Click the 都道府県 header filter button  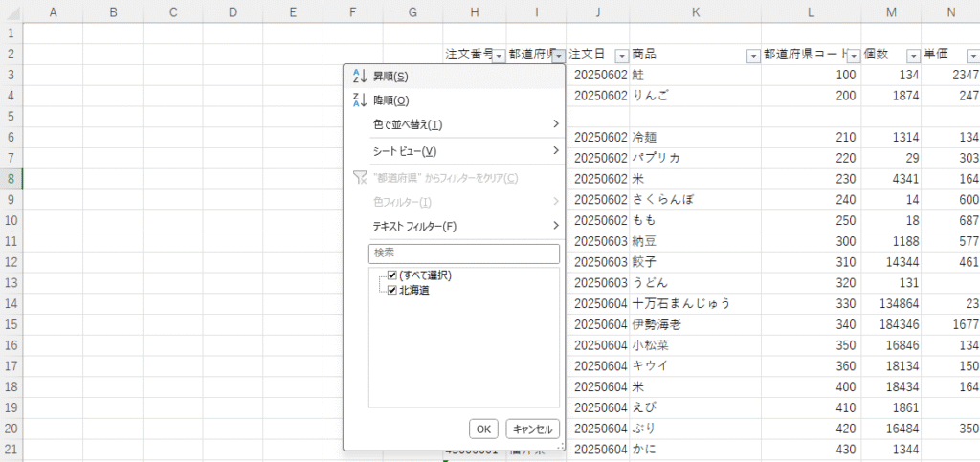(557, 55)
